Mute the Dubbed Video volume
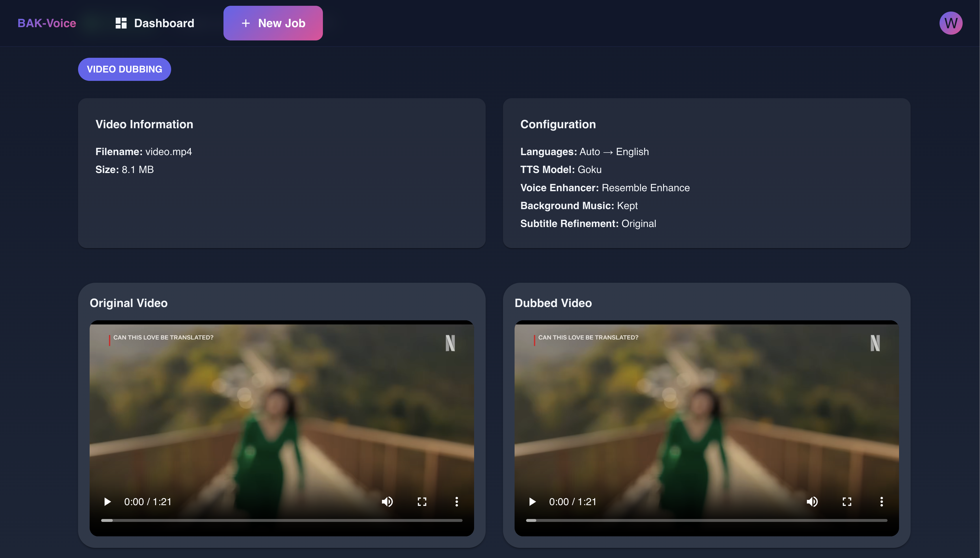The image size is (980, 558). tap(812, 502)
